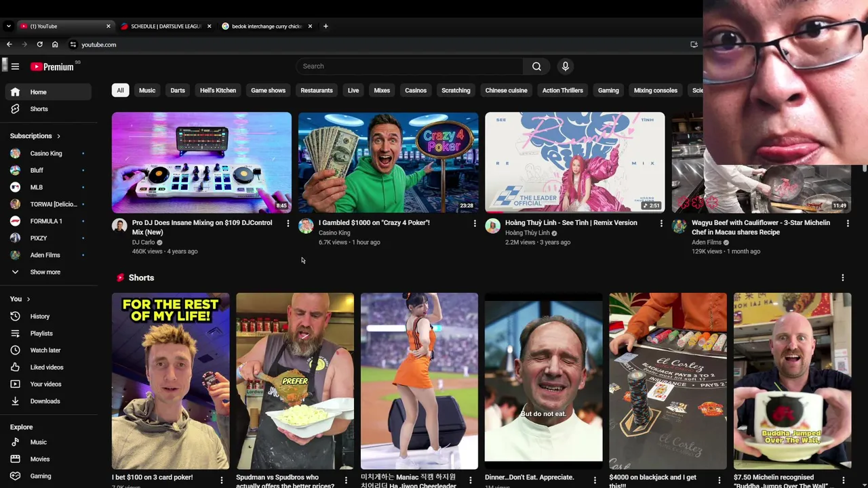Open the blackjack $4000 Short
Viewport: 868px width, 488px height.
tap(668, 381)
